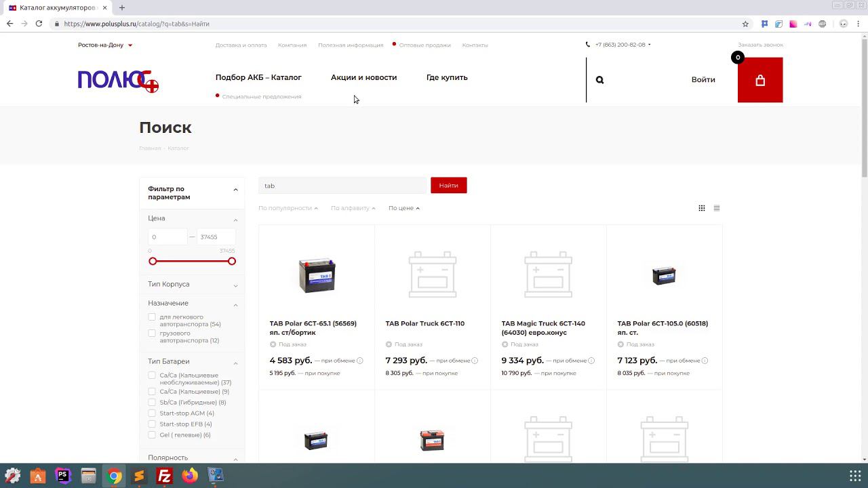Enable the 'Start-stop AGM' filter
Screen dimensions: 868x488
click(152, 413)
